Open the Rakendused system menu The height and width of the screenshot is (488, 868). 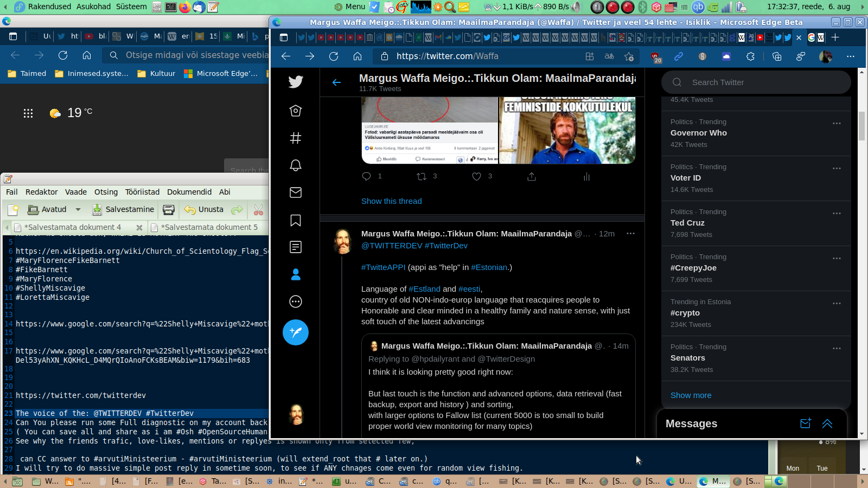[x=49, y=7]
